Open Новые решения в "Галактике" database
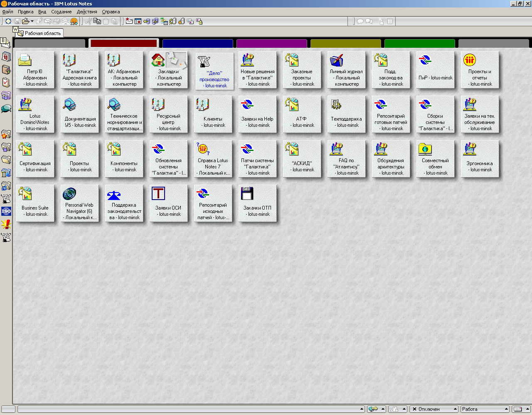 [258, 70]
